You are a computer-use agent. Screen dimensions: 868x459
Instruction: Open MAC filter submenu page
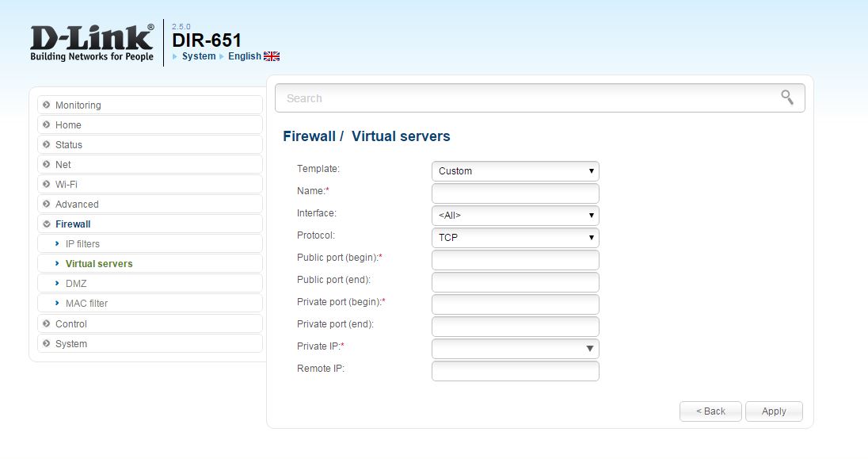coord(150,304)
